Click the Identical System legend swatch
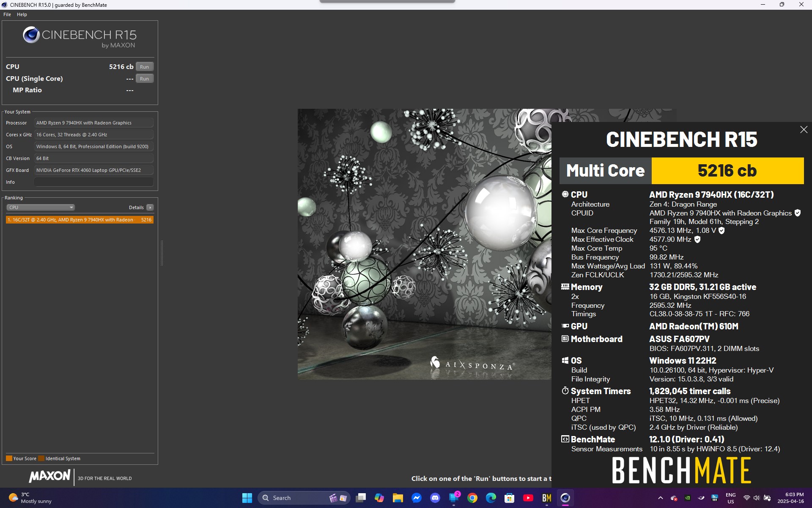This screenshot has height=508, width=812. click(41, 458)
